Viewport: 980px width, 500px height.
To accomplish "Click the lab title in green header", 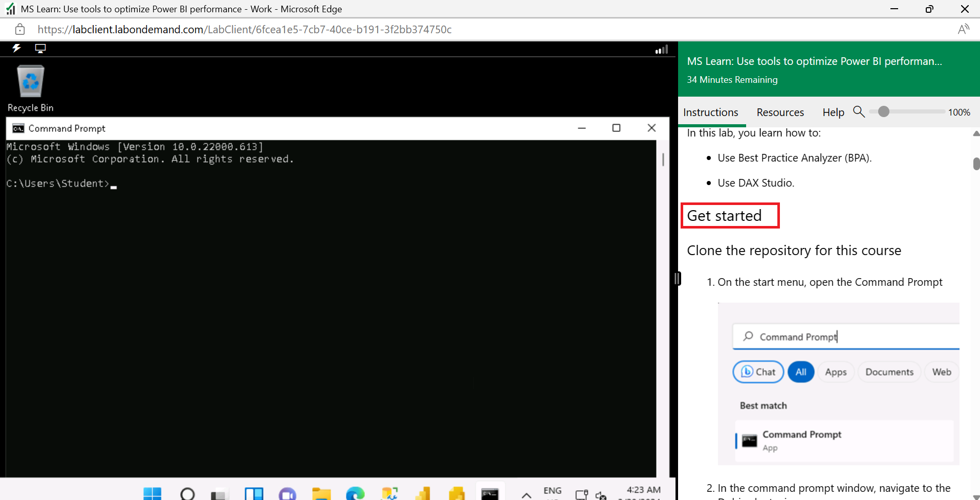I will pyautogui.click(x=814, y=61).
